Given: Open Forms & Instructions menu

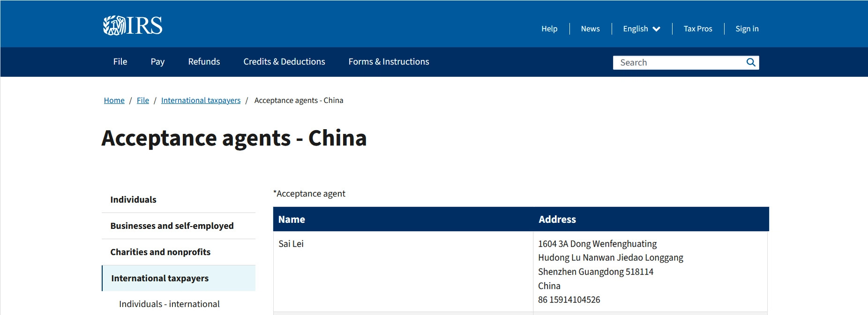Looking at the screenshot, I should pyautogui.click(x=389, y=62).
